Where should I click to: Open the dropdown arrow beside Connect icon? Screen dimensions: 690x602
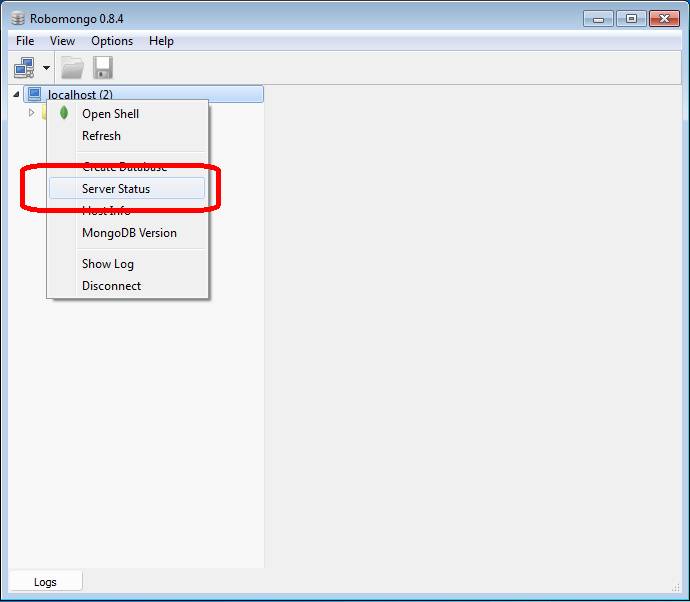coord(46,69)
